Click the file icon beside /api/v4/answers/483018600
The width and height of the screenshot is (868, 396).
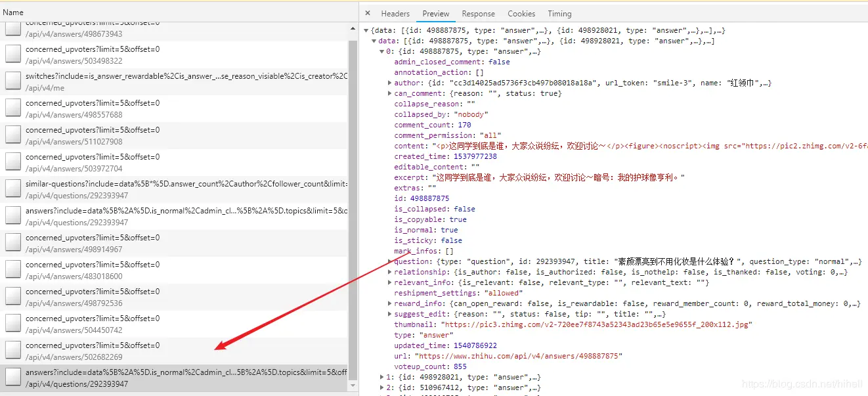(13, 269)
